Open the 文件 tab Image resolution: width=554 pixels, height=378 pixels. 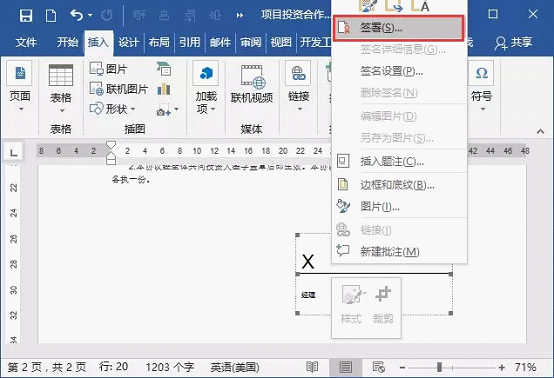pyautogui.click(x=26, y=42)
